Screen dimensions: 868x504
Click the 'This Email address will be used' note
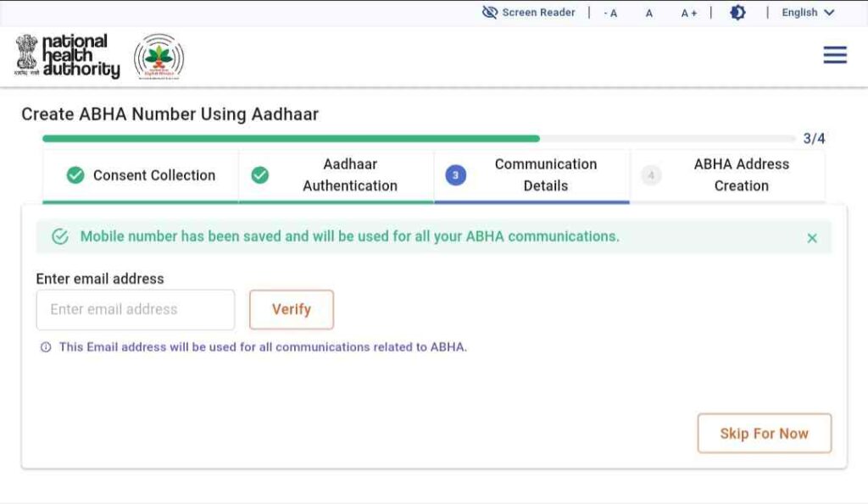263,347
